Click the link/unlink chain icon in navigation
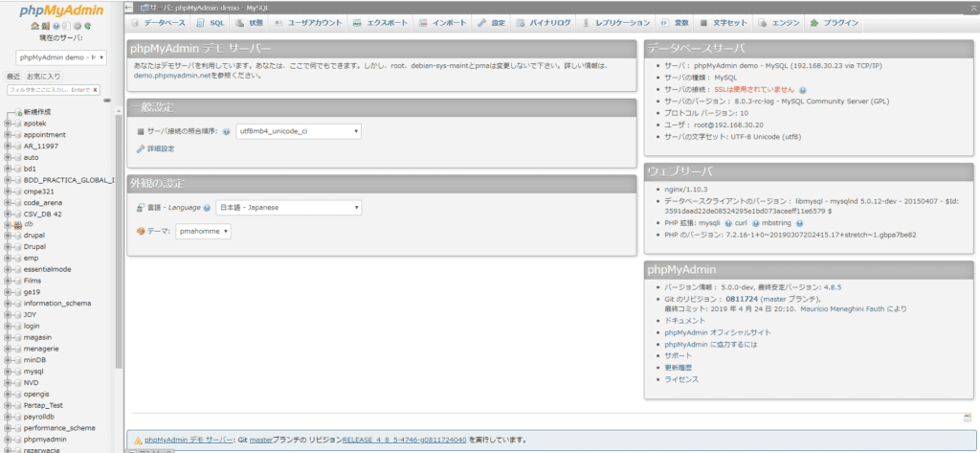This screenshot has width=980, height=453. coord(107,101)
